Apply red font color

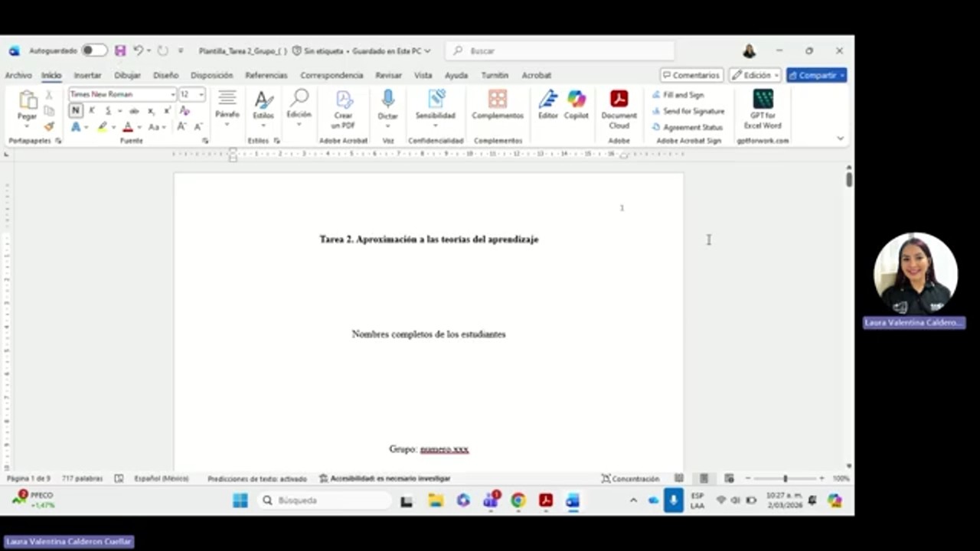(128, 127)
